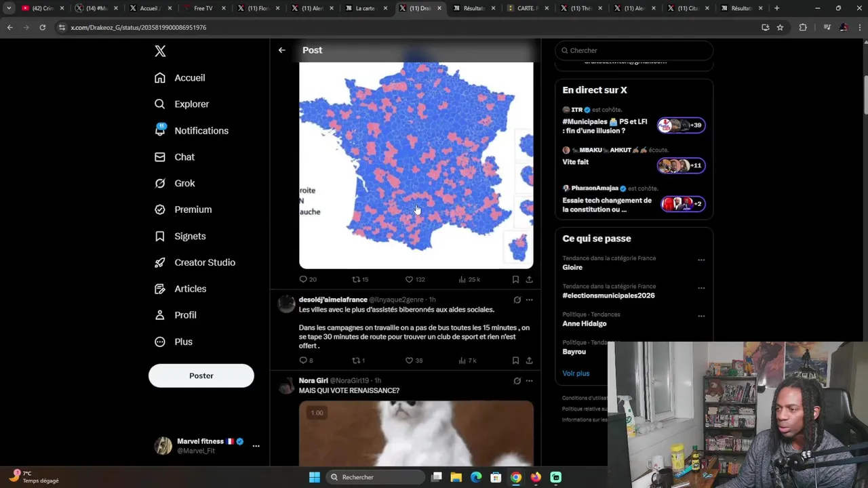Share desoléj'aimelafrance comment
Screen dimensions: 868x488
(x=529, y=361)
